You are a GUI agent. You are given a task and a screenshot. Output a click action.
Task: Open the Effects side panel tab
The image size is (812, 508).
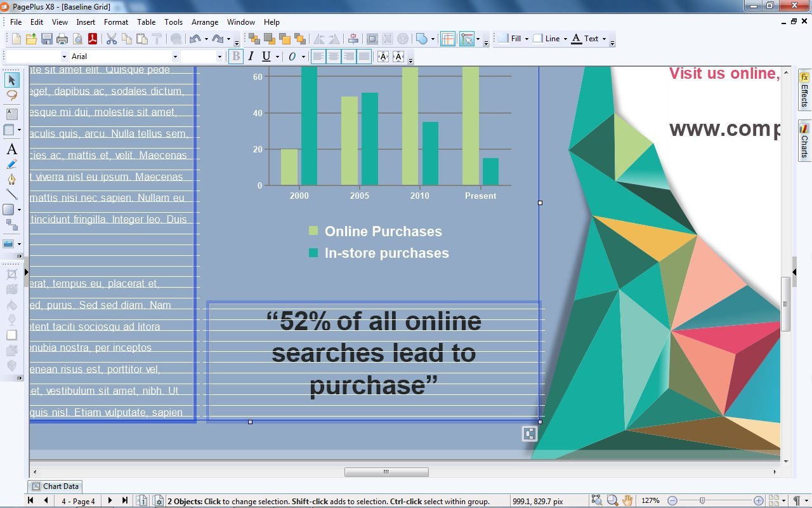(x=804, y=90)
